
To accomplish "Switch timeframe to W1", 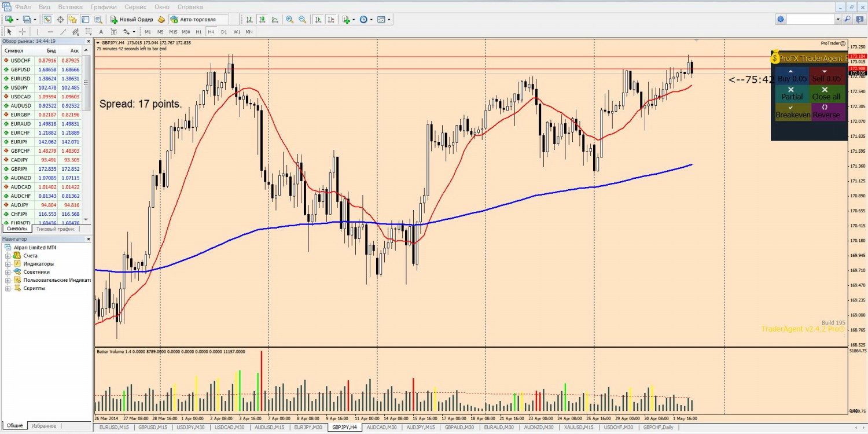I will [x=237, y=32].
